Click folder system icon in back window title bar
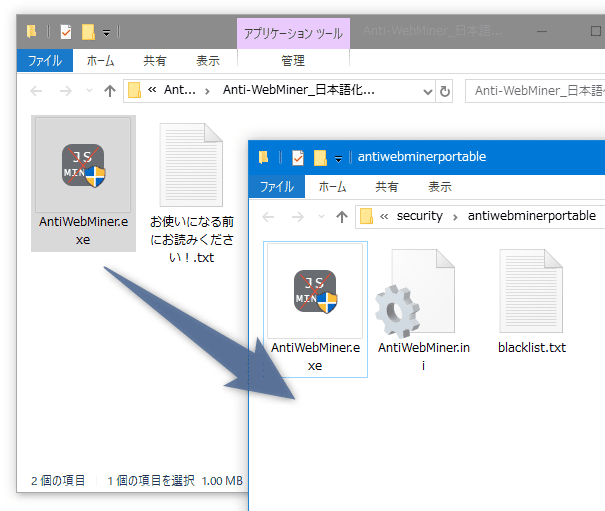The height and width of the screenshot is (511, 605). point(32,32)
